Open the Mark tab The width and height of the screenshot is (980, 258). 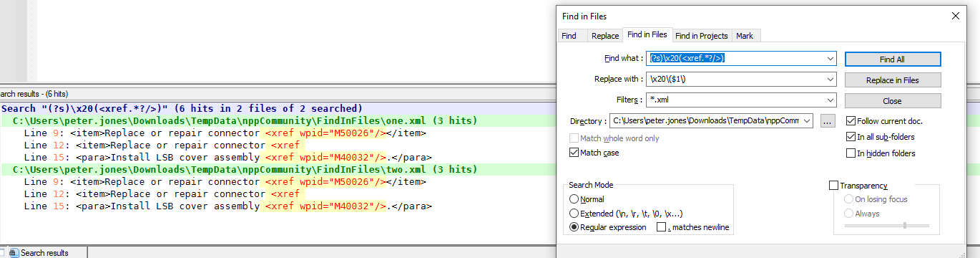745,35
